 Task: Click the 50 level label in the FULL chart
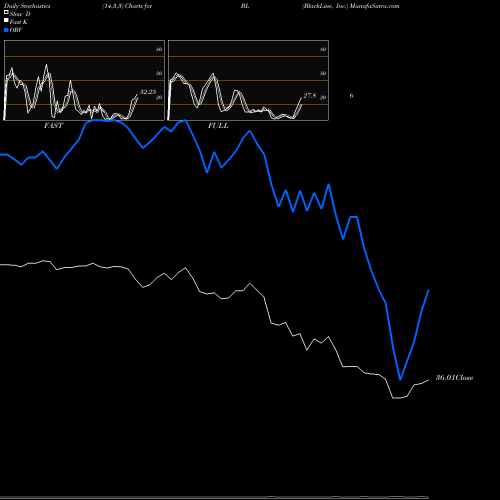323,73
